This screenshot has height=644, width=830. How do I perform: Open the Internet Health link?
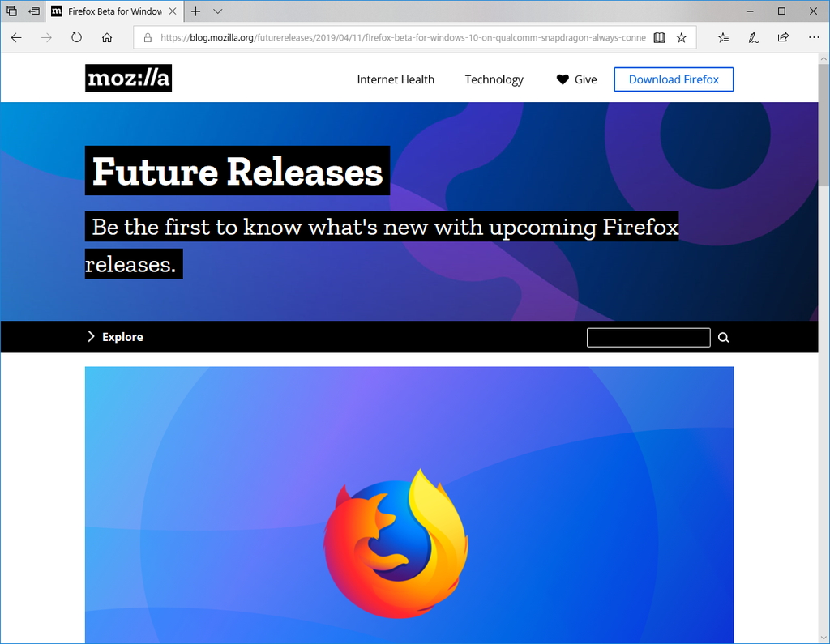click(x=396, y=79)
